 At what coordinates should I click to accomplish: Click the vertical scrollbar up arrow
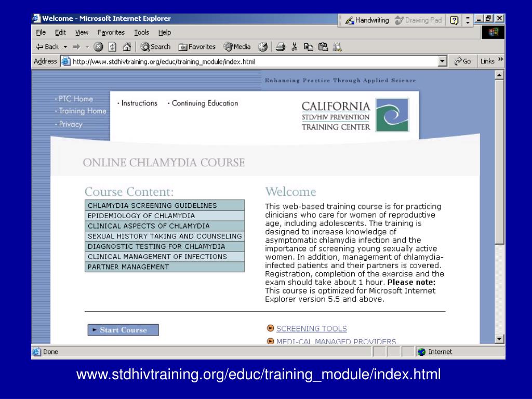[499, 75]
